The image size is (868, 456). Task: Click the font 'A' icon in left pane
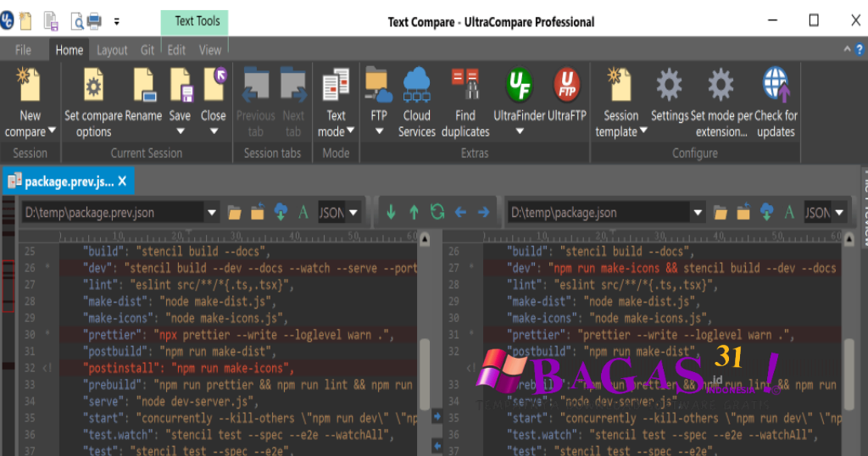[x=303, y=213]
